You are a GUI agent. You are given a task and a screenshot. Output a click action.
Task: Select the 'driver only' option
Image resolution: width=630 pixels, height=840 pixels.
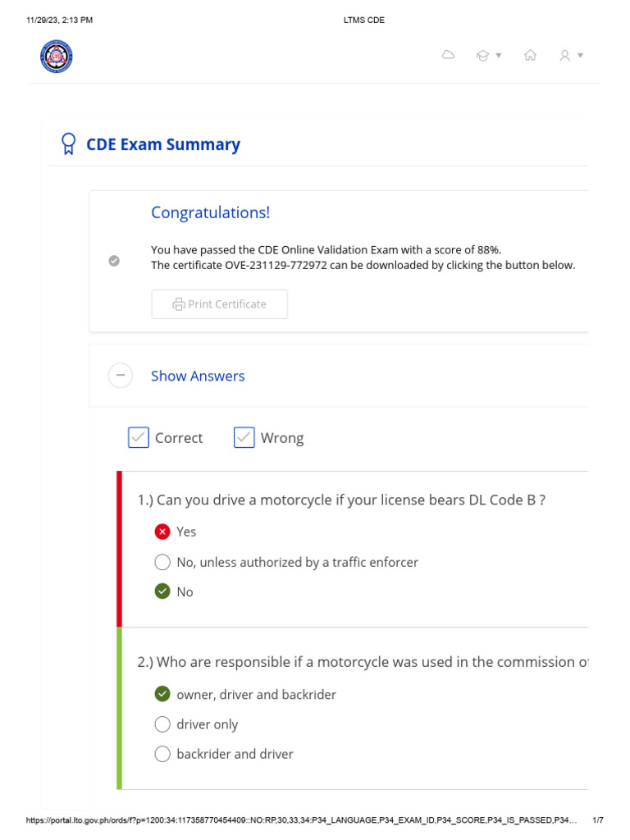coord(162,724)
